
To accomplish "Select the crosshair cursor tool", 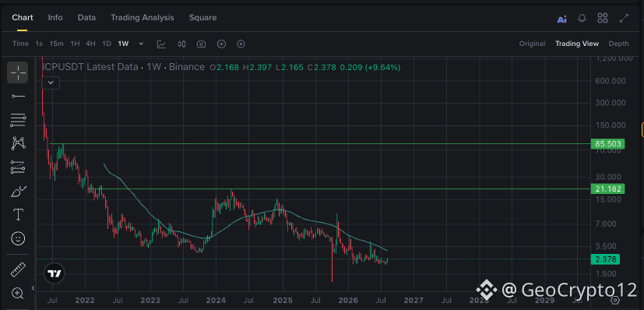I will coord(18,72).
